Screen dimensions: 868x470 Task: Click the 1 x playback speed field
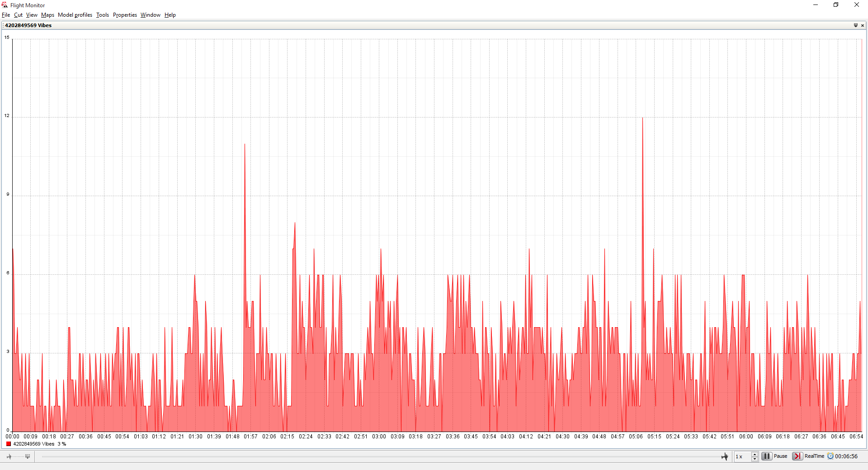(x=742, y=456)
